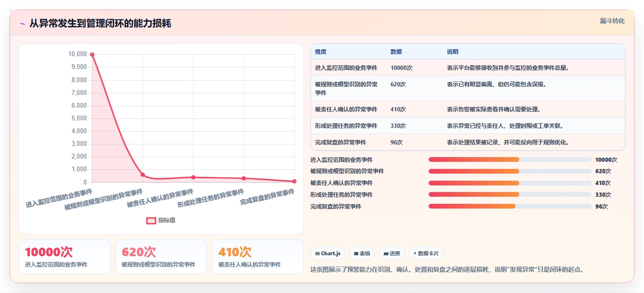This screenshot has width=644, height=293.
Task: Click the Chart.js chip
Action: (x=328, y=253)
